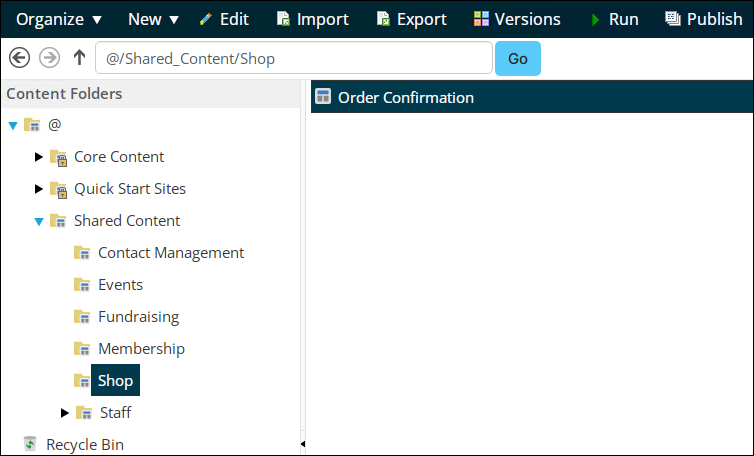Run the selected content

pyautogui.click(x=615, y=19)
